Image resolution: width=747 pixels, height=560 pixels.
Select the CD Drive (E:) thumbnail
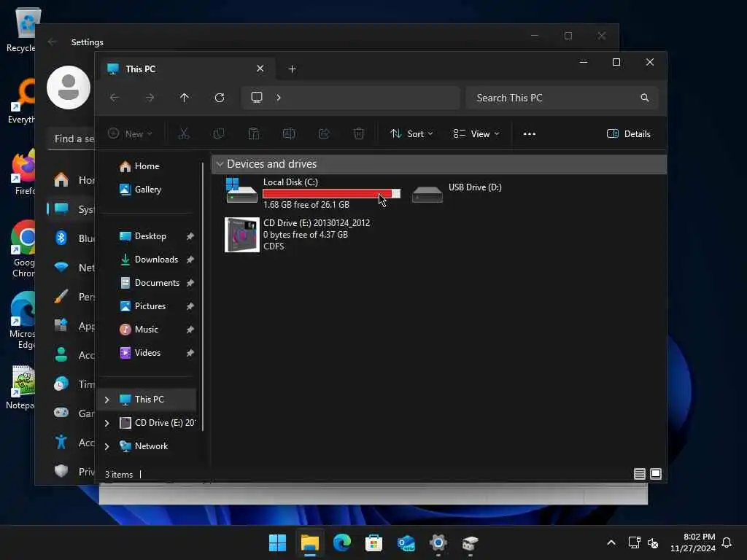click(x=242, y=235)
